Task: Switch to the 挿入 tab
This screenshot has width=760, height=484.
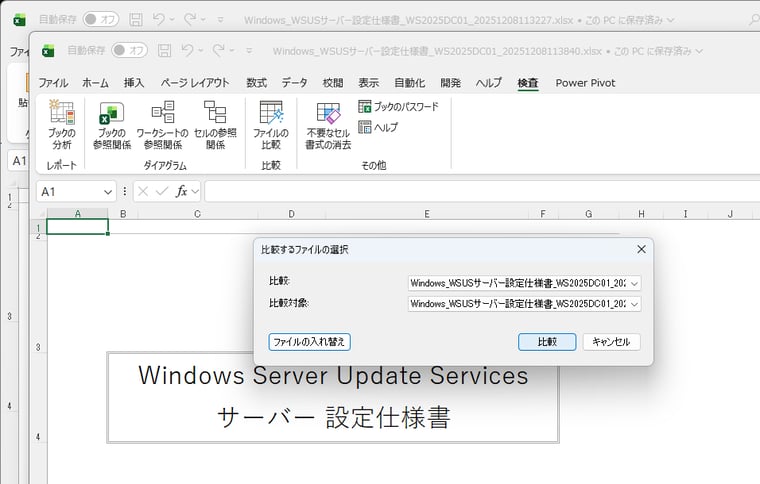Action: 134,83
